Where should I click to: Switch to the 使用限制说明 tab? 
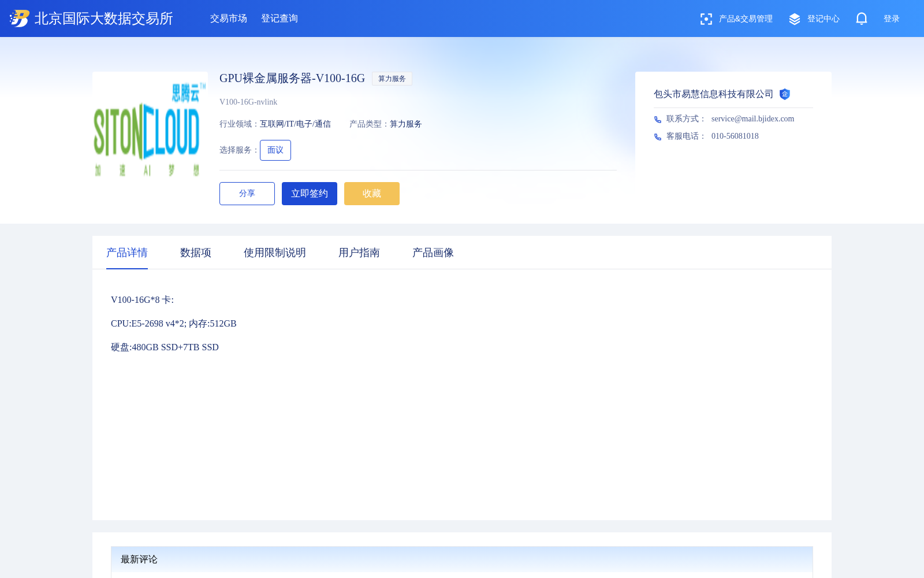[x=275, y=253]
